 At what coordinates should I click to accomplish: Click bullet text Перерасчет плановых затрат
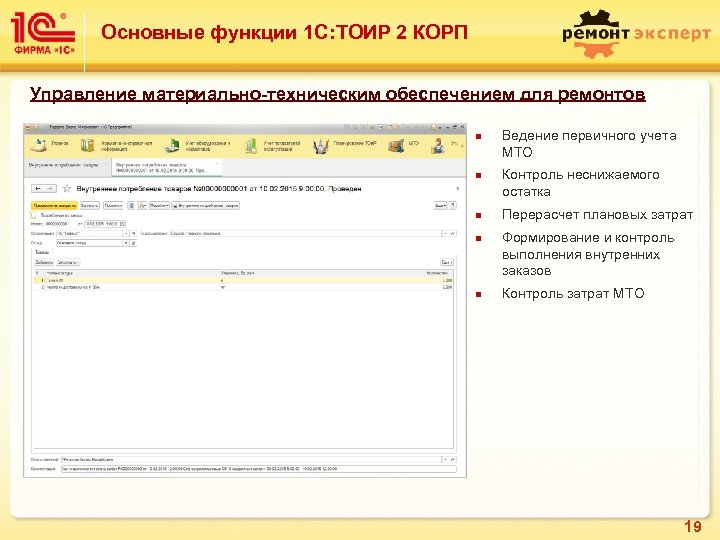[x=597, y=215]
